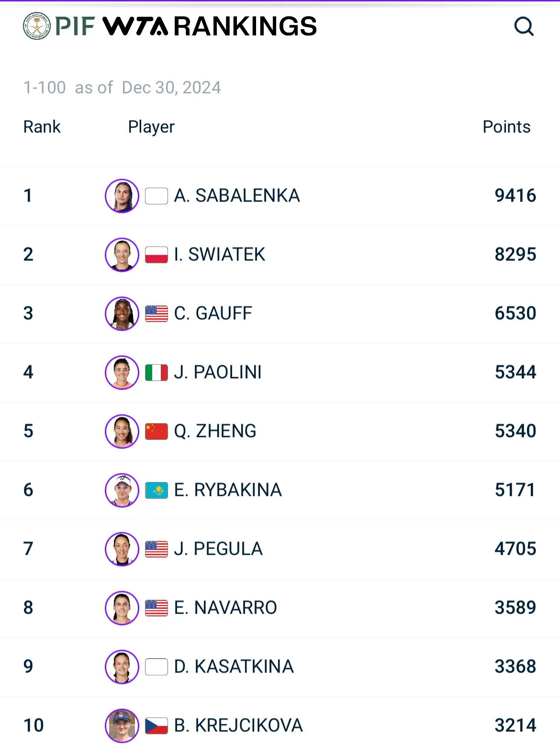Image resolution: width=560 pixels, height=751 pixels.
Task: Click the WTA logo in header
Action: tap(135, 26)
